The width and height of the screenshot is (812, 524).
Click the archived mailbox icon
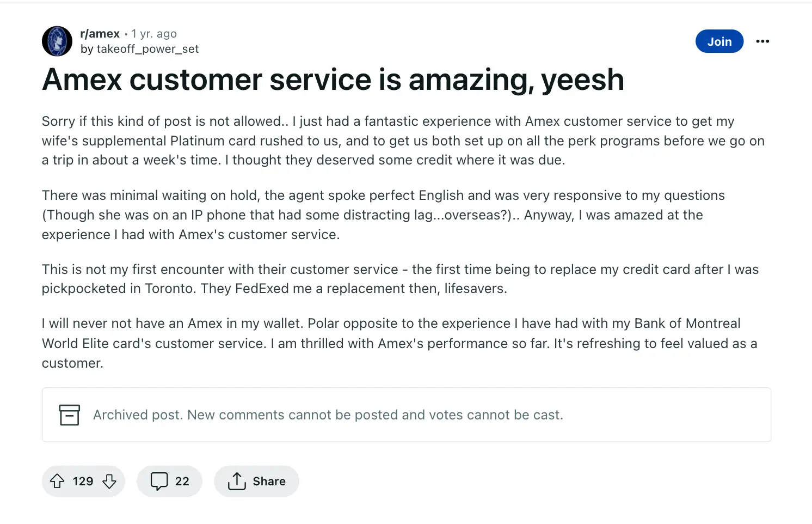click(69, 415)
